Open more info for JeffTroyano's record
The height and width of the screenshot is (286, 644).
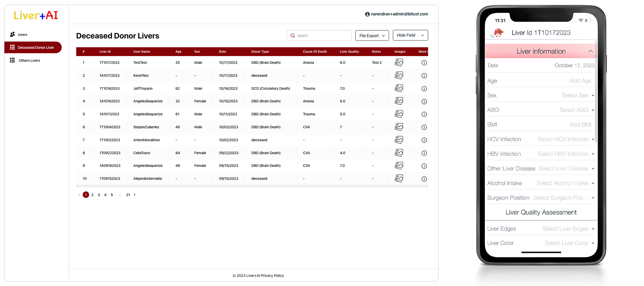[x=424, y=88]
